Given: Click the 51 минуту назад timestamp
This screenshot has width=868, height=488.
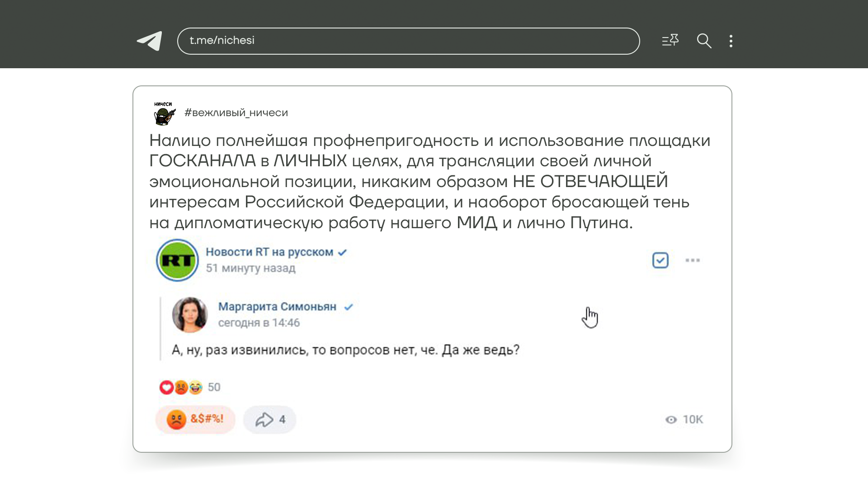Looking at the screenshot, I should coord(250,268).
